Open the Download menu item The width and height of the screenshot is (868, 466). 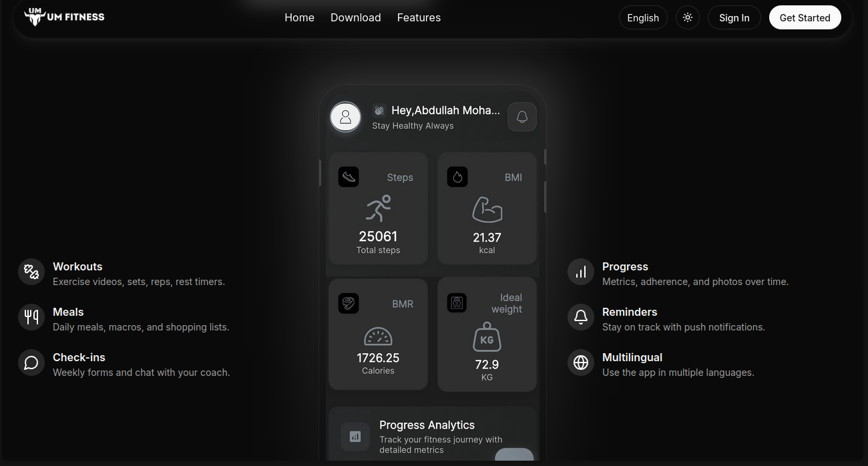[355, 18]
